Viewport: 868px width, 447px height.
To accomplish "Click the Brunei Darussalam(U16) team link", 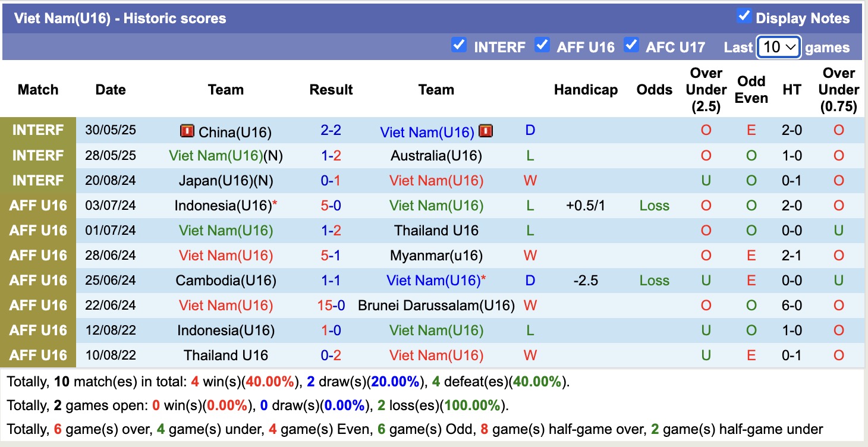I will click(x=436, y=306).
